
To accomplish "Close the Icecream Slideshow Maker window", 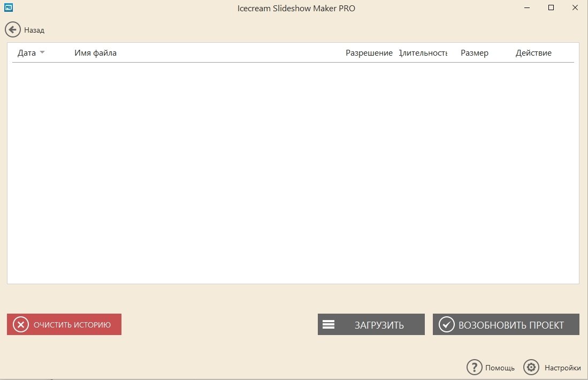I will [575, 7].
